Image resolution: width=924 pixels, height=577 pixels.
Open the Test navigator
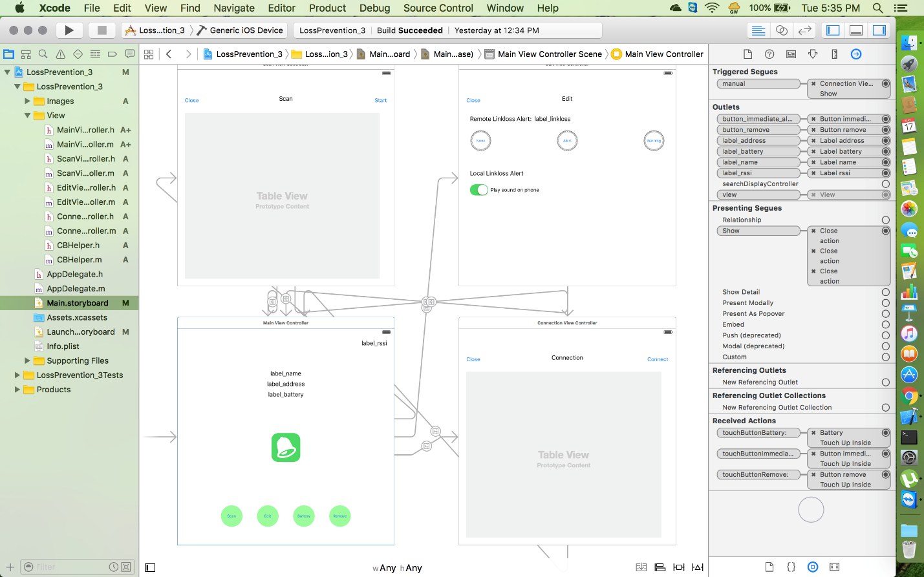click(78, 54)
